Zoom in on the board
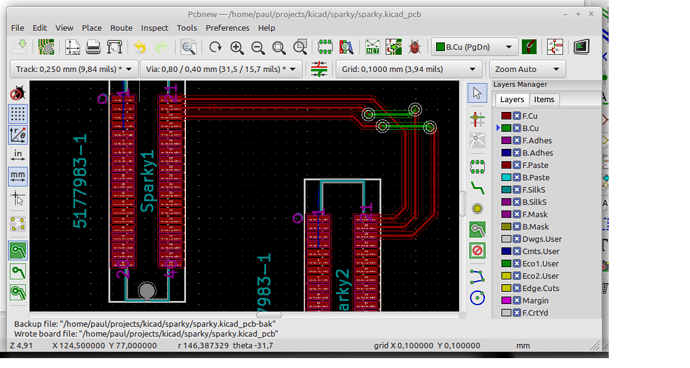The height and width of the screenshot is (368, 690). pyautogui.click(x=237, y=47)
